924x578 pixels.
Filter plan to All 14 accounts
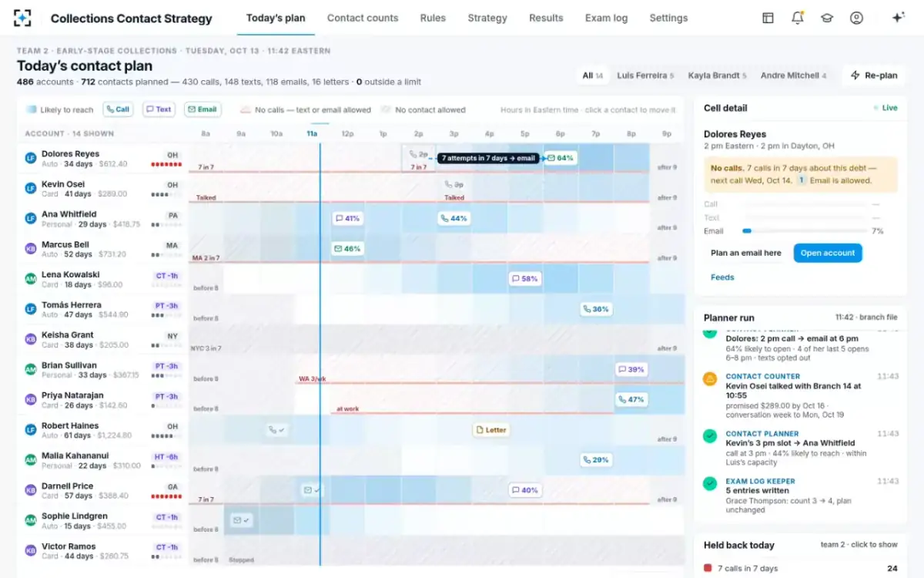(592, 76)
